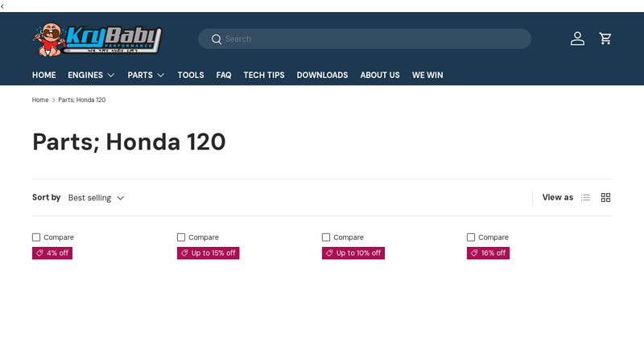Switch to list view layout
Viewport: 644px width, 362px height.
(x=585, y=198)
